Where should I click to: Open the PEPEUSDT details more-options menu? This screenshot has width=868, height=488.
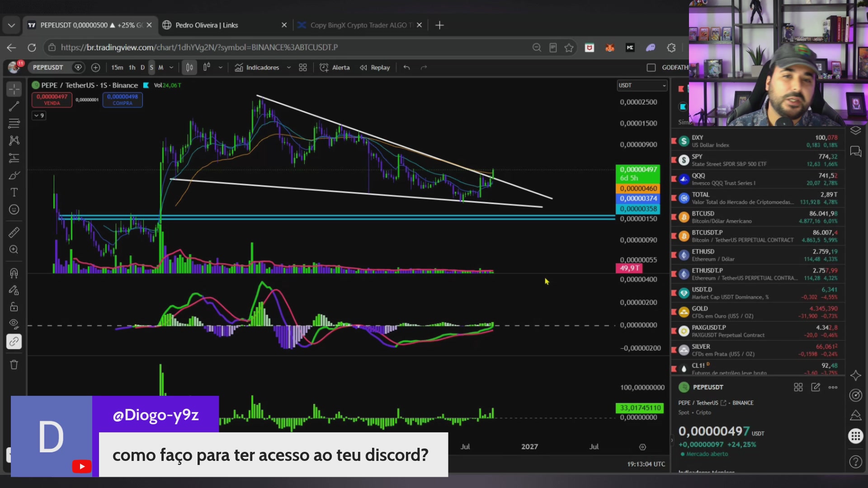[x=833, y=387]
